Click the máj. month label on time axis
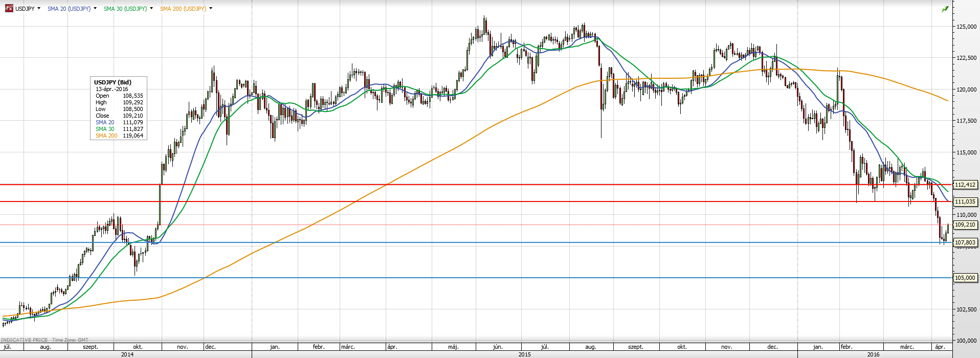This screenshot has height=358, width=980. (453, 347)
